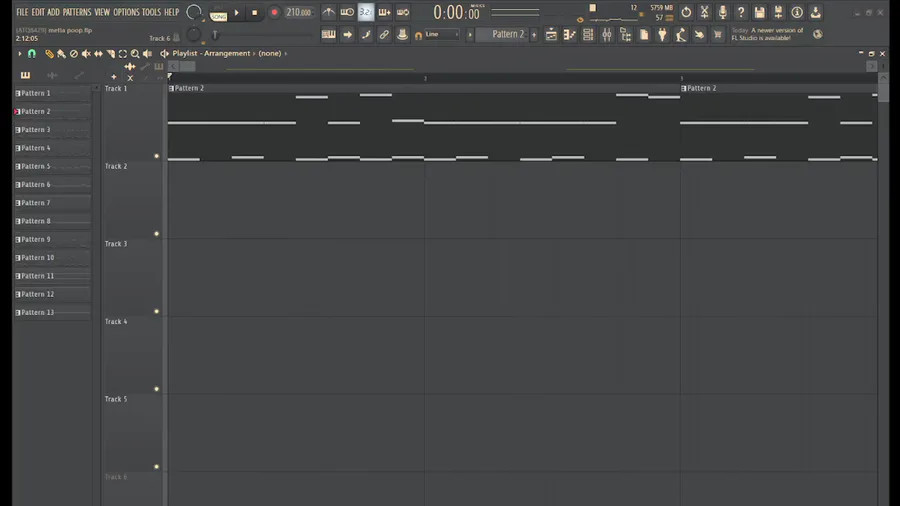
Task: Open the Playlist view icon
Action: tap(551, 35)
